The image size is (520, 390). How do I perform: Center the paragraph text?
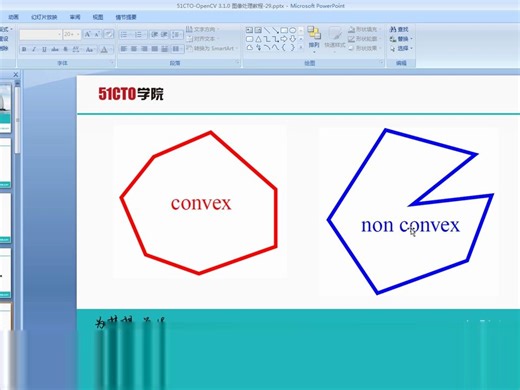pyautogui.click(x=134, y=49)
